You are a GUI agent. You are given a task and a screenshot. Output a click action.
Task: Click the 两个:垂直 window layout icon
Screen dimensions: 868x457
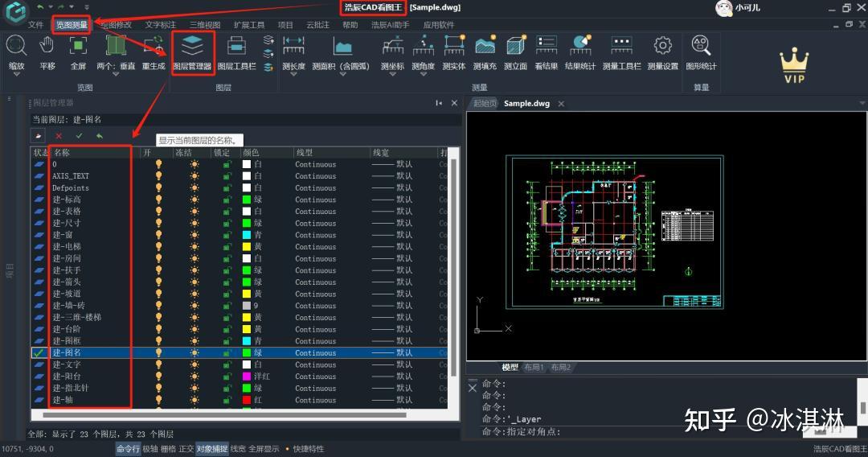coord(116,45)
